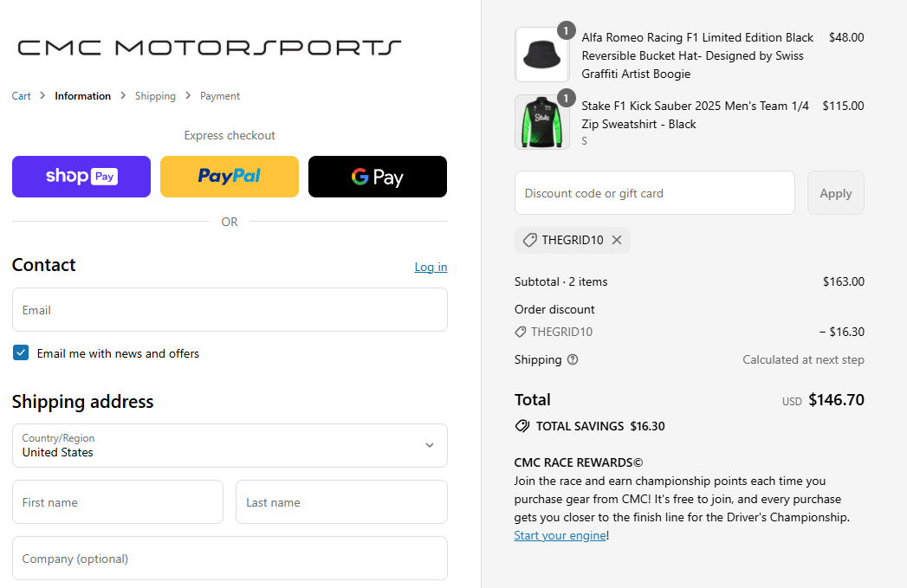The image size is (907, 588).
Task: Pay with PayPal express checkout
Action: pos(230,177)
